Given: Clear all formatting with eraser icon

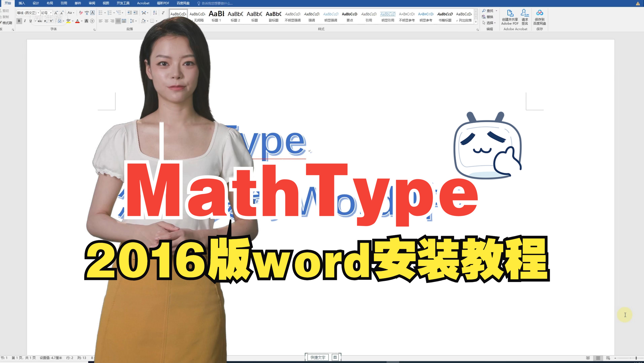Looking at the screenshot, I should click(81, 13).
